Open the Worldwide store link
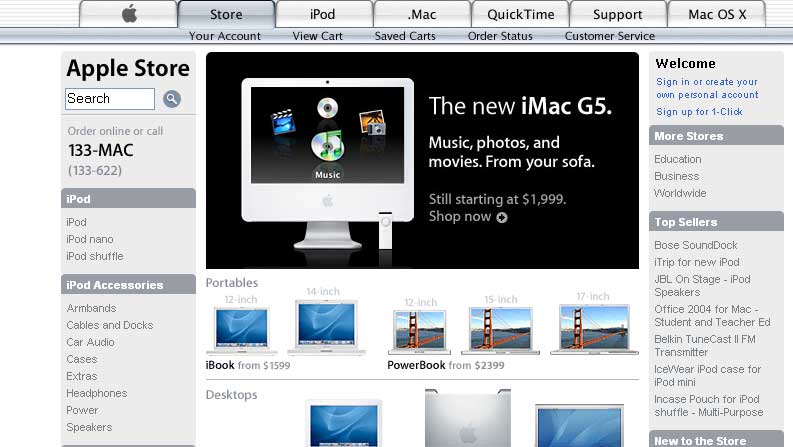 680,193
